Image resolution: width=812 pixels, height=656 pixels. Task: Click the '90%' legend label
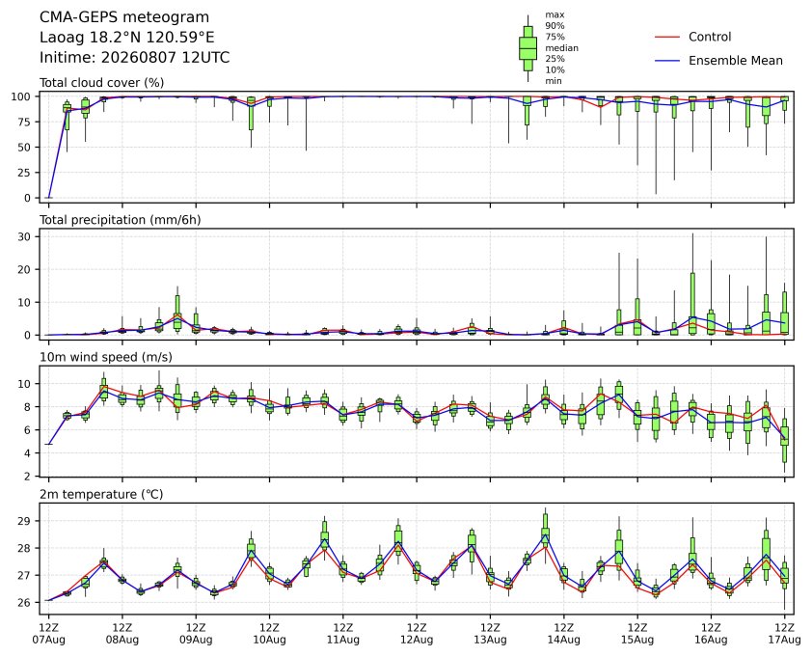coord(555,25)
